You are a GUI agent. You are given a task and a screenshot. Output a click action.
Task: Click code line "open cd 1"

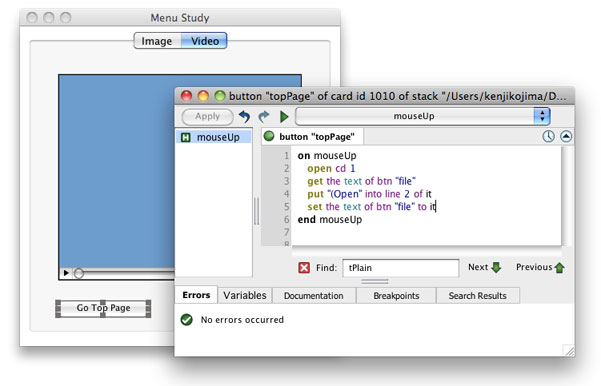point(331,168)
